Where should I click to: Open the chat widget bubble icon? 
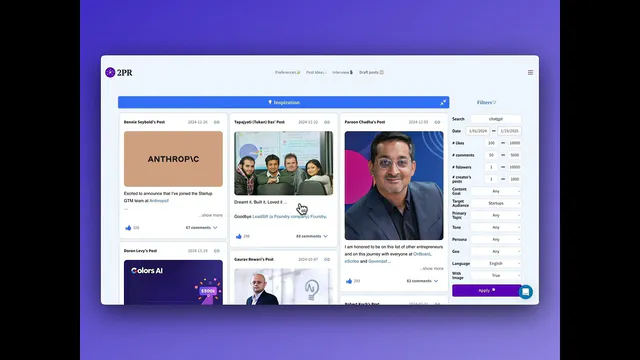click(526, 292)
